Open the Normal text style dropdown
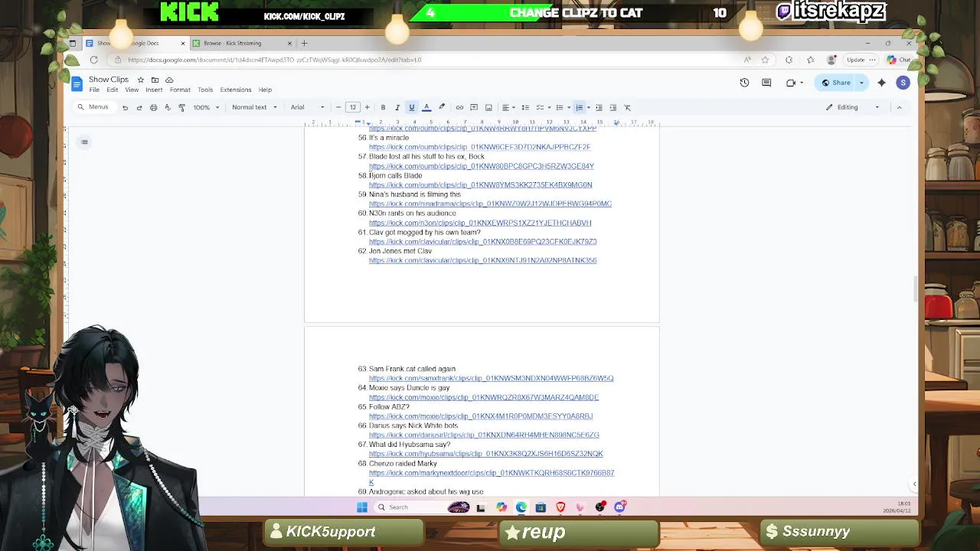Viewport: 980px width, 551px height. (x=254, y=107)
